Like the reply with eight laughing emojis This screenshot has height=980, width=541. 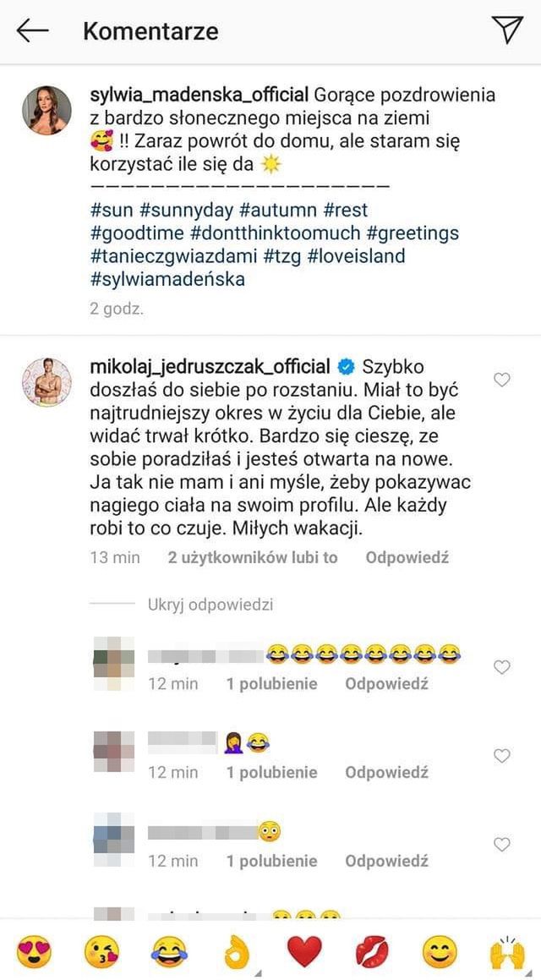tap(502, 667)
